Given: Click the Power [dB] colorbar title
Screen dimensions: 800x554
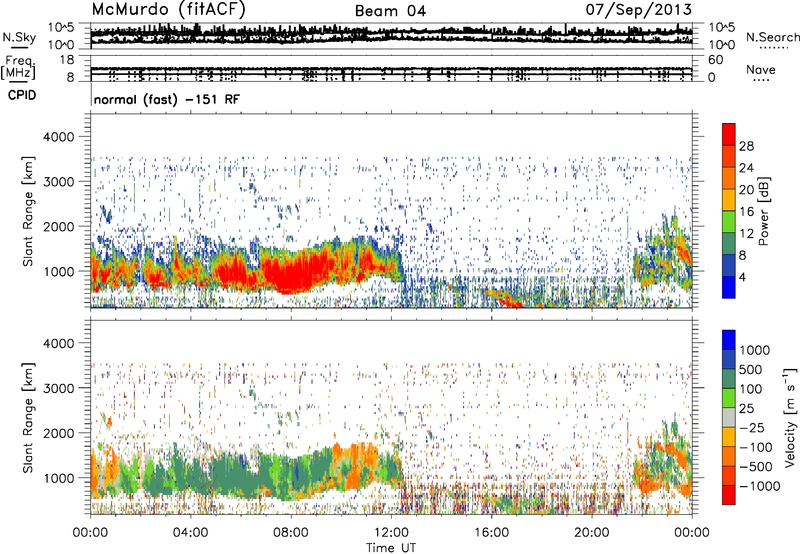Looking at the screenshot, I should (x=763, y=211).
